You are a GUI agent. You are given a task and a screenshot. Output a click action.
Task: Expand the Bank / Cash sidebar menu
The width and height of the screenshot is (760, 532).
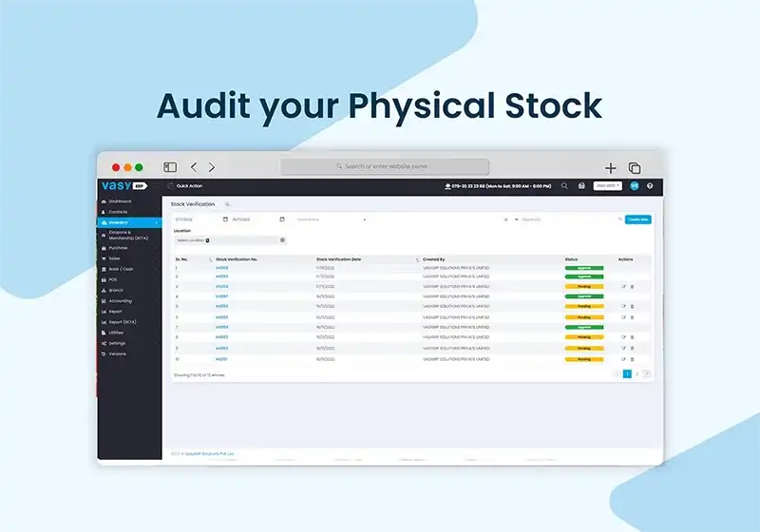[129, 270]
